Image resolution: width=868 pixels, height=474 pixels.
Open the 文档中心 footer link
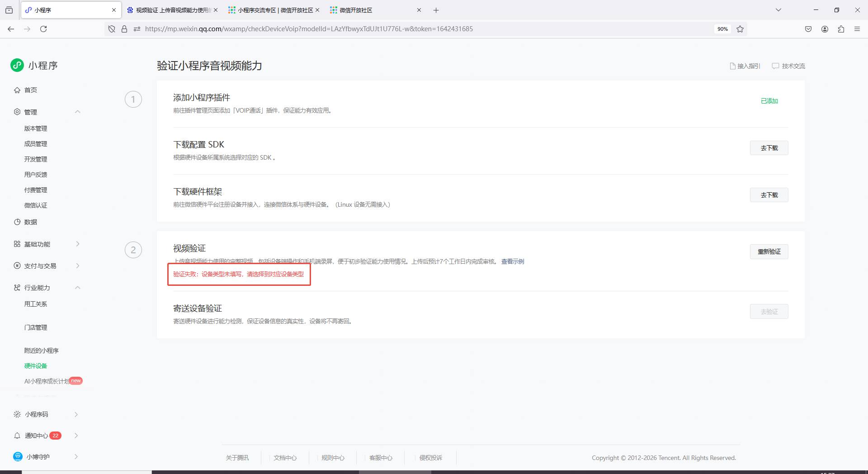point(285,458)
